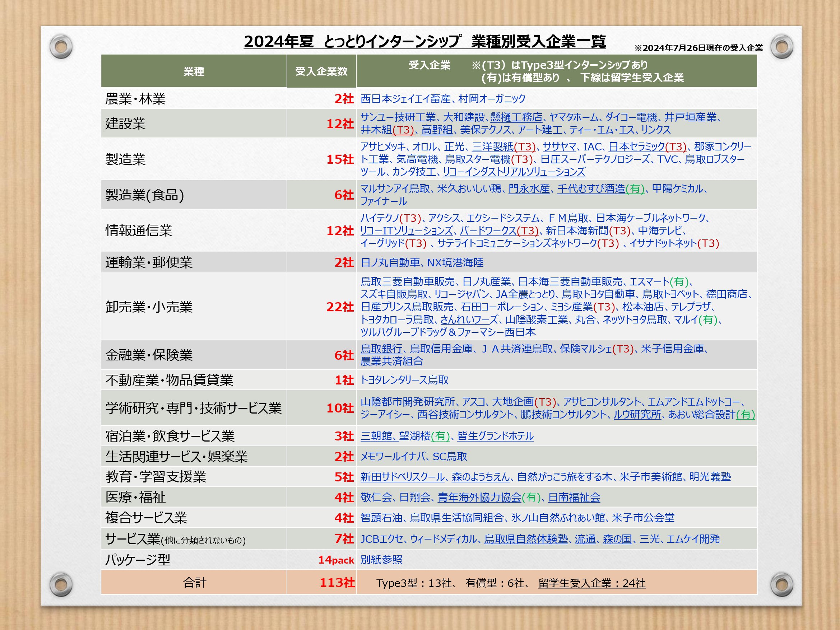The image size is (840, 630).
Task: Select company name '気高電機'
Action: (417, 159)
